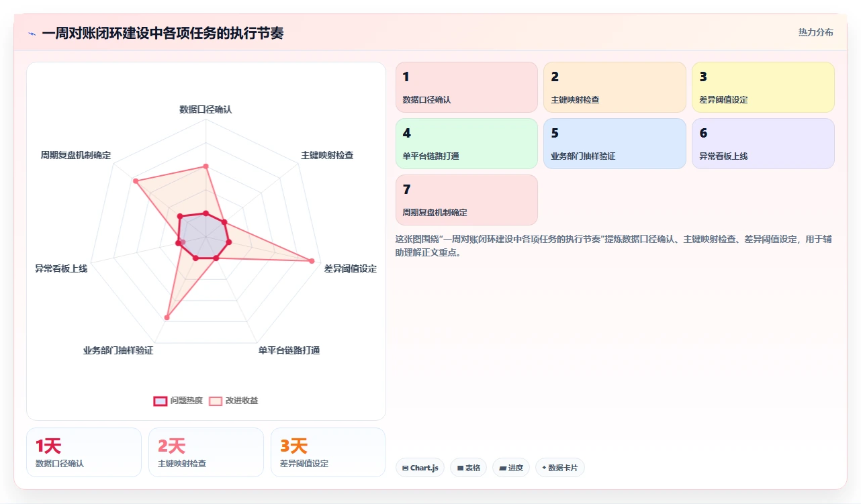
Task: Select card 7 周期复盘机制确定
Action: tap(467, 200)
